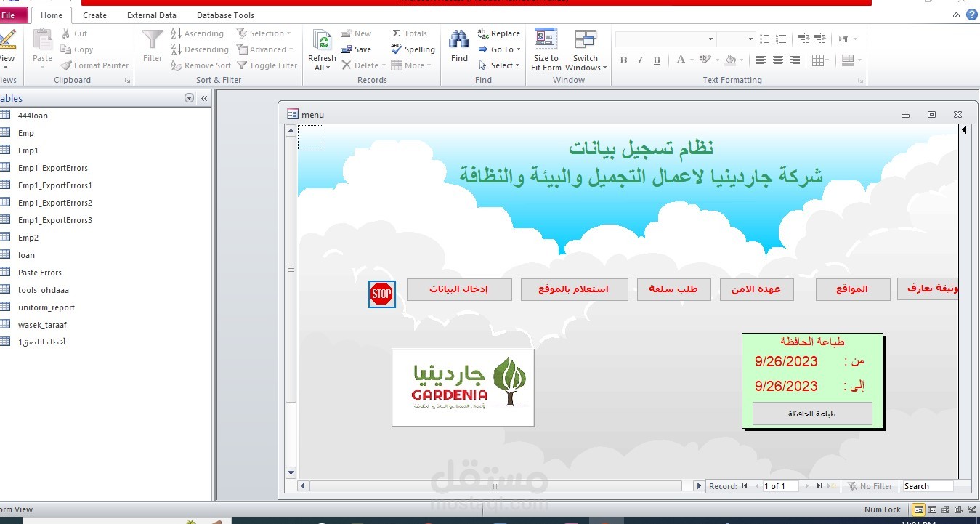Viewport: 980px width, 524px height.
Task: Click the Spelling check button
Action: tap(413, 49)
